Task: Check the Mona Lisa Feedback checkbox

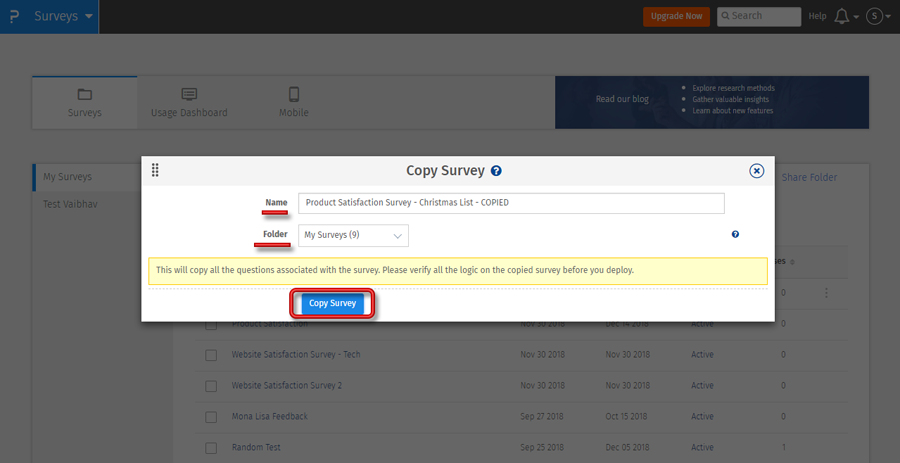Action: click(211, 417)
